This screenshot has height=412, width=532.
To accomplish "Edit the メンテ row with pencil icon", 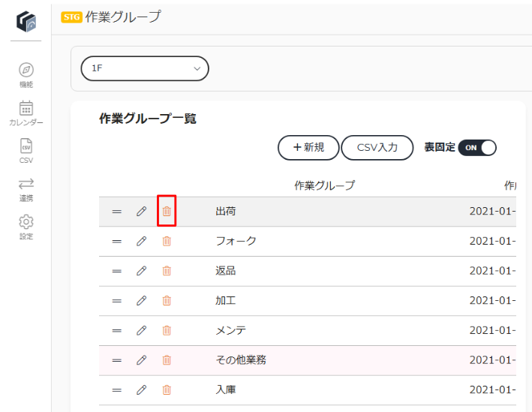I will 142,330.
